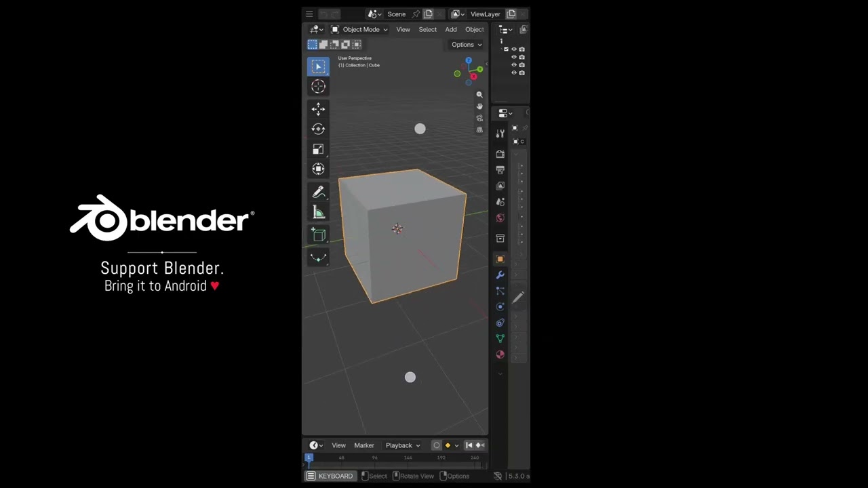868x488 pixels.
Task: Open the Marker menu
Action: tap(364, 445)
